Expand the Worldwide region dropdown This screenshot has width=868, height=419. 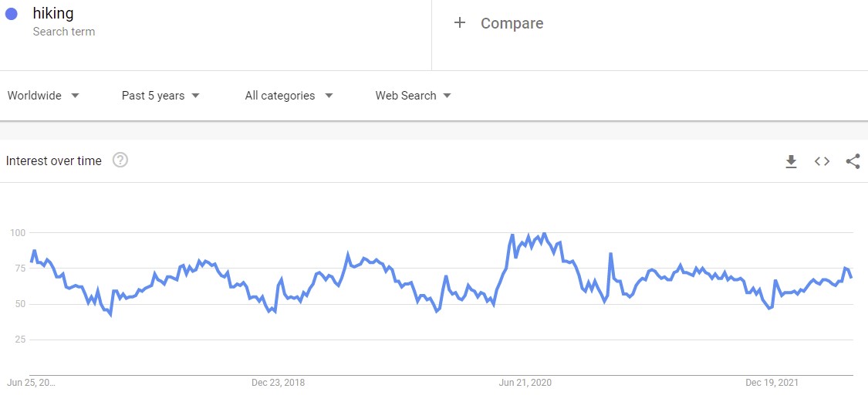43,96
